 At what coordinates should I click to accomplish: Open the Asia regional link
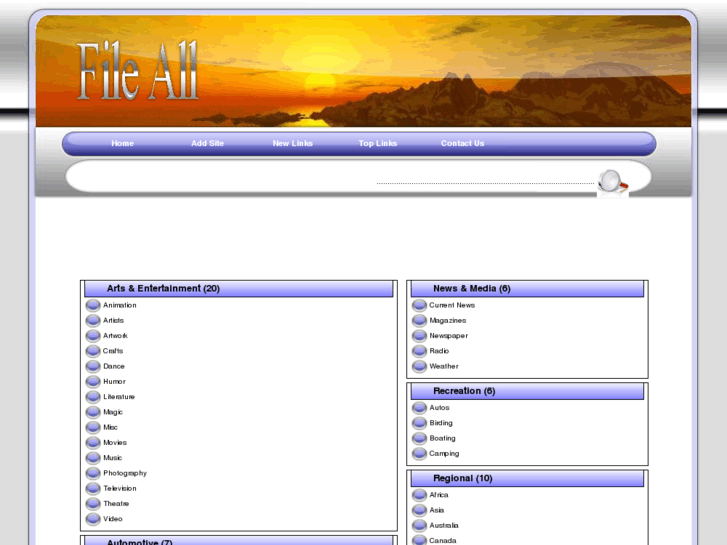437,510
